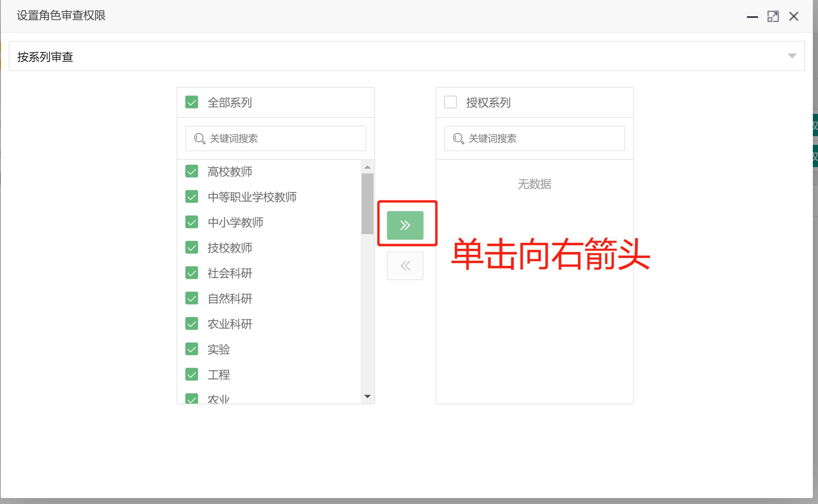This screenshot has height=504, width=818.
Task: Click the magnifier icon in right search box
Action: click(x=459, y=139)
